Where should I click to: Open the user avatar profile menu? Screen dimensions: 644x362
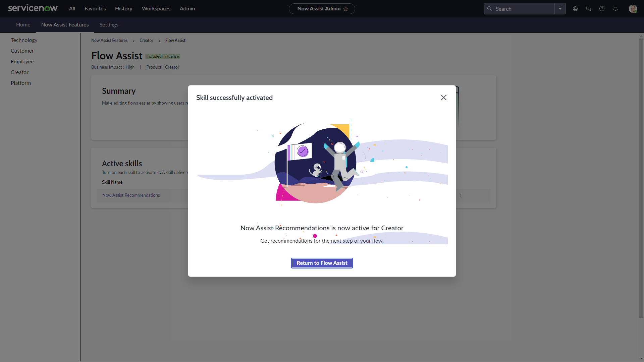tap(633, 9)
